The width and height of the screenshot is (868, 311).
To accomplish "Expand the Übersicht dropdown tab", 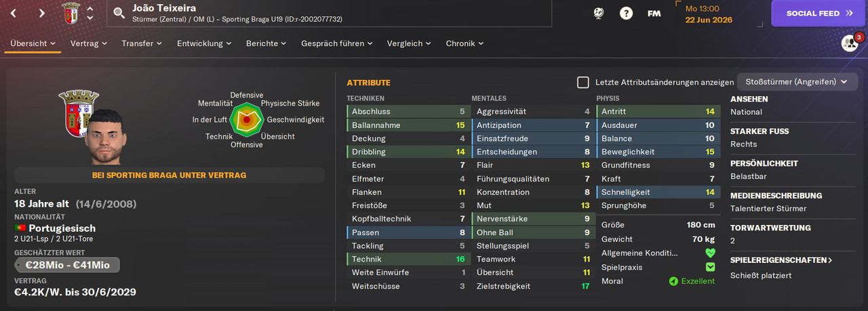I will tap(33, 43).
